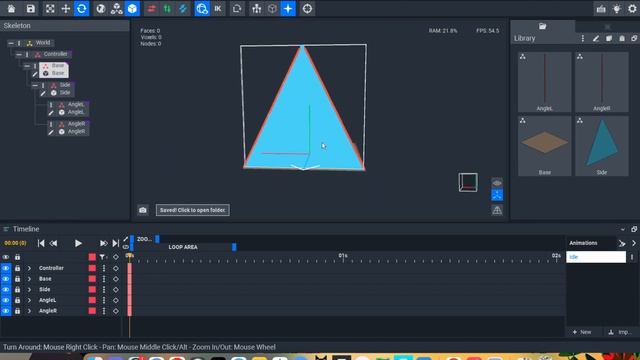Click the skeleton hierarchy toolbar icon

pyautogui.click(x=256, y=9)
